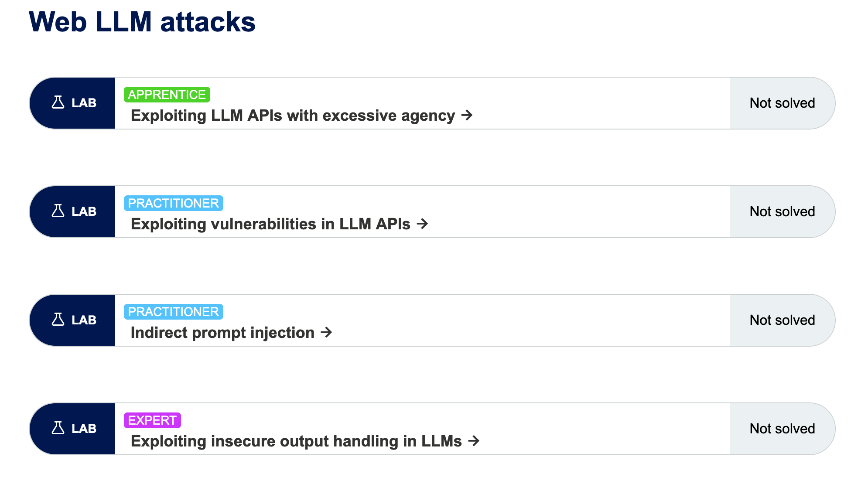The image size is (868, 477).
Task: Click the PRACTITIONER badge on LLM APIs lab
Action: point(173,203)
